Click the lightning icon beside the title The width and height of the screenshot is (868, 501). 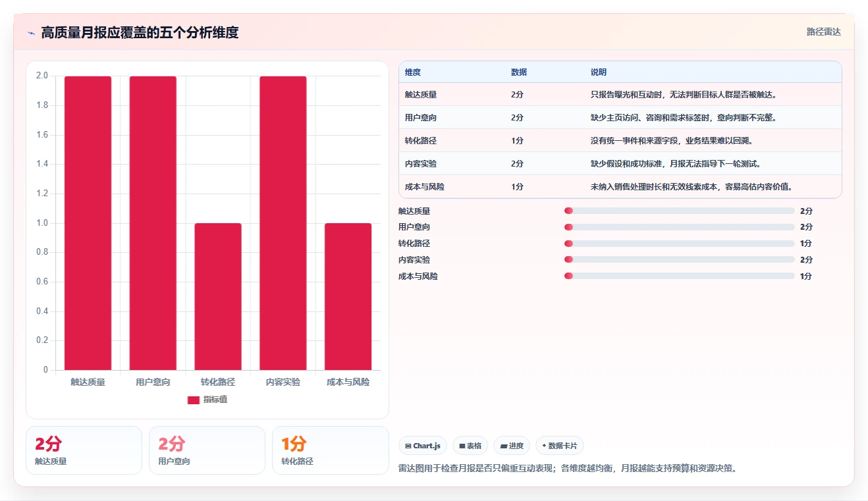coord(31,33)
